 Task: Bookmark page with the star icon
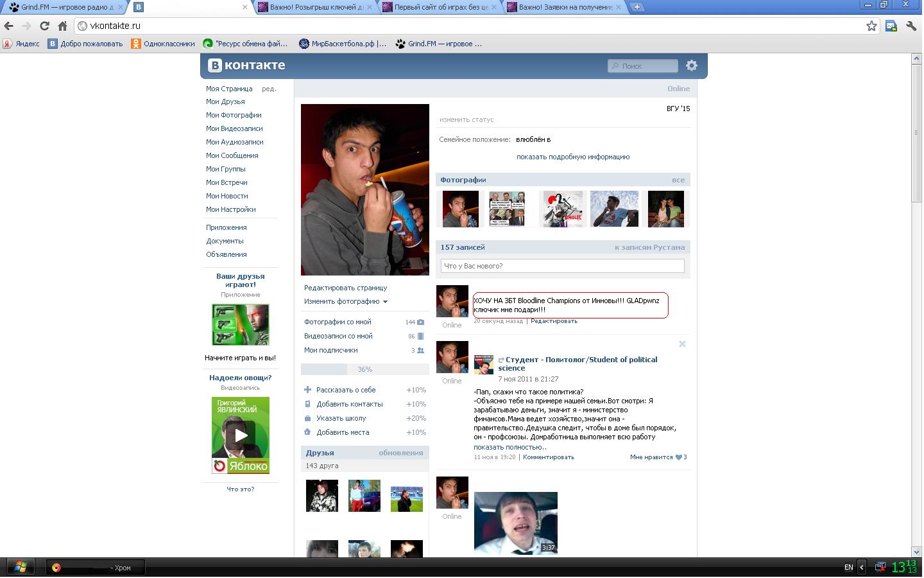coord(871,26)
